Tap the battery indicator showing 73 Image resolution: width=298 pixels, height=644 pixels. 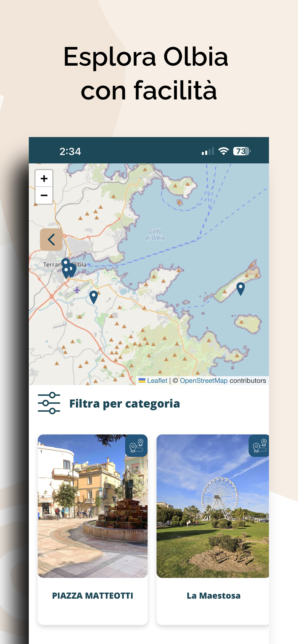(x=242, y=151)
